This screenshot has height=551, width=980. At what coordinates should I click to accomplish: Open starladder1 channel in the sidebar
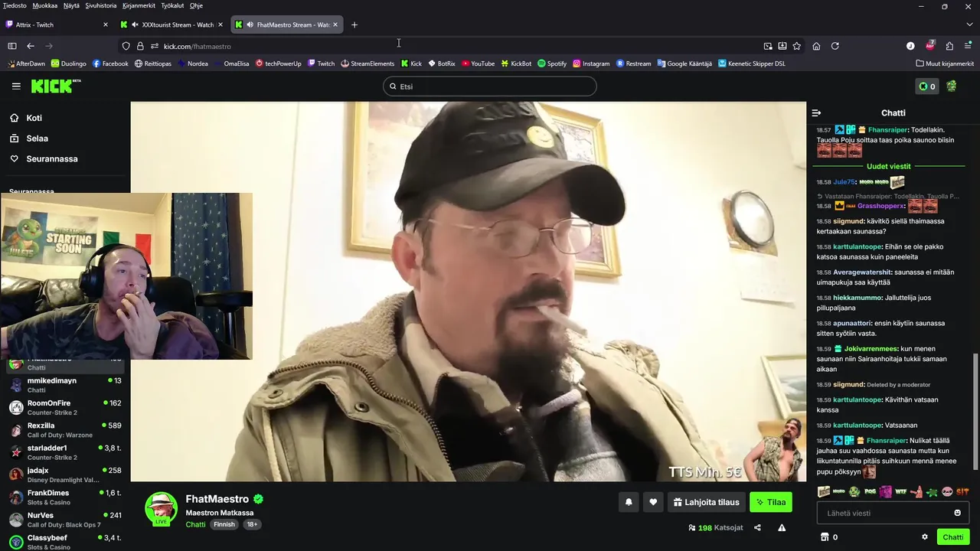coord(65,452)
